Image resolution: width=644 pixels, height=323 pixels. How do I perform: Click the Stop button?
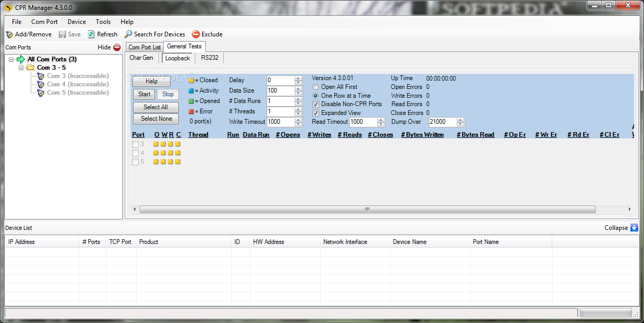pyautogui.click(x=168, y=94)
